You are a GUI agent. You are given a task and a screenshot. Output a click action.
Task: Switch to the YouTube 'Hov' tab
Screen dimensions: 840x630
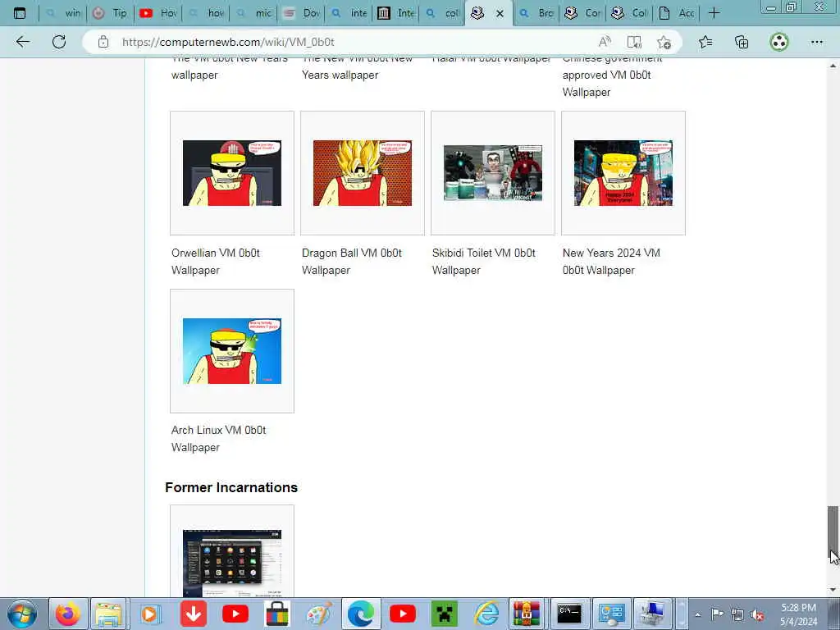pos(157,13)
